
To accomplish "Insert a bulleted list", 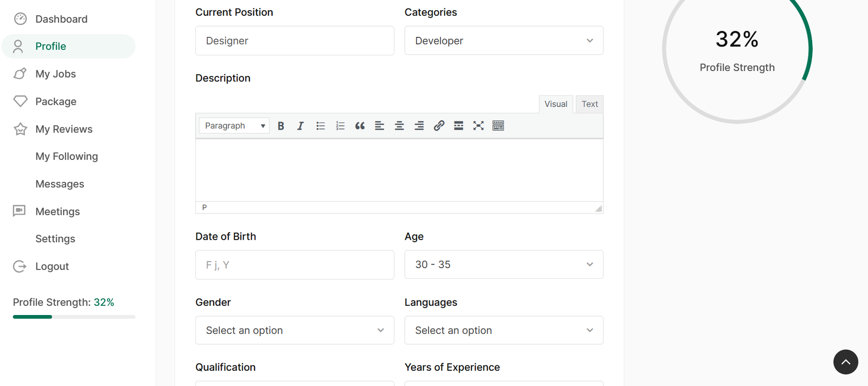I will coord(321,126).
